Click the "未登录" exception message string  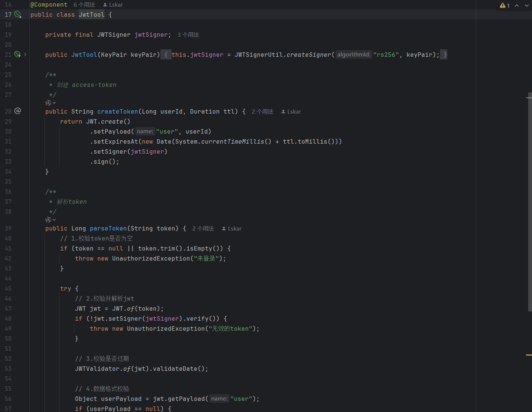point(206,258)
